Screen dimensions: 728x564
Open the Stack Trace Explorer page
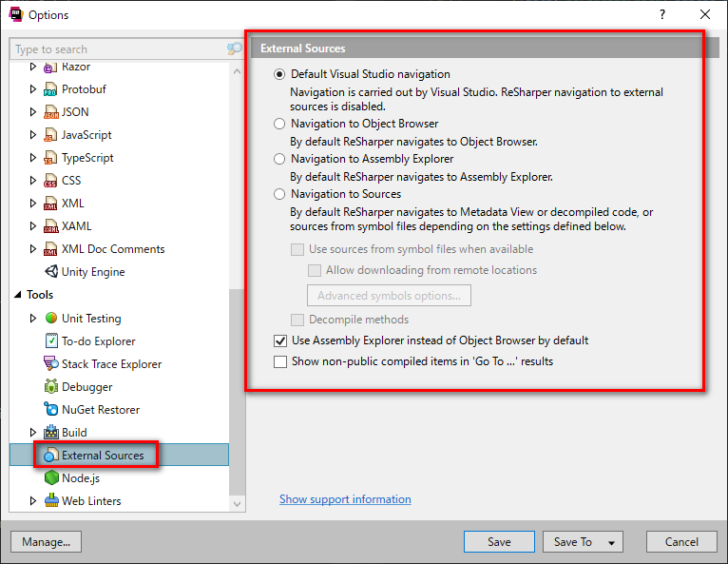click(111, 363)
